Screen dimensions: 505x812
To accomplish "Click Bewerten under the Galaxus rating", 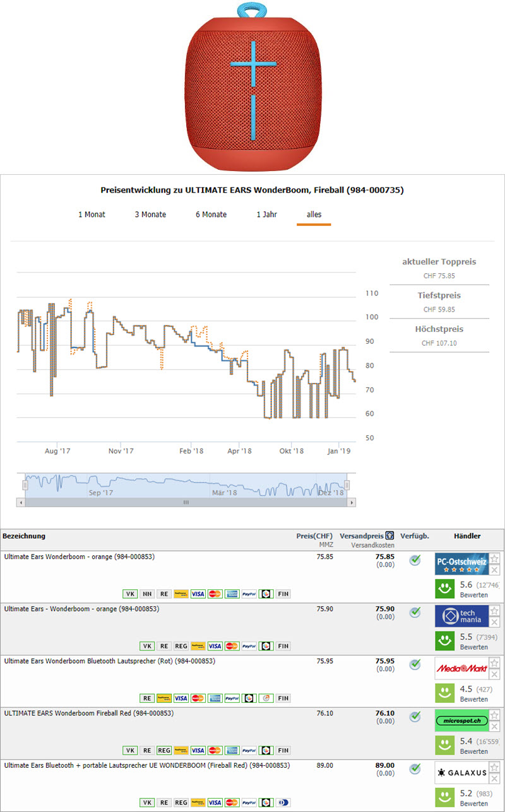I will tap(473, 804).
